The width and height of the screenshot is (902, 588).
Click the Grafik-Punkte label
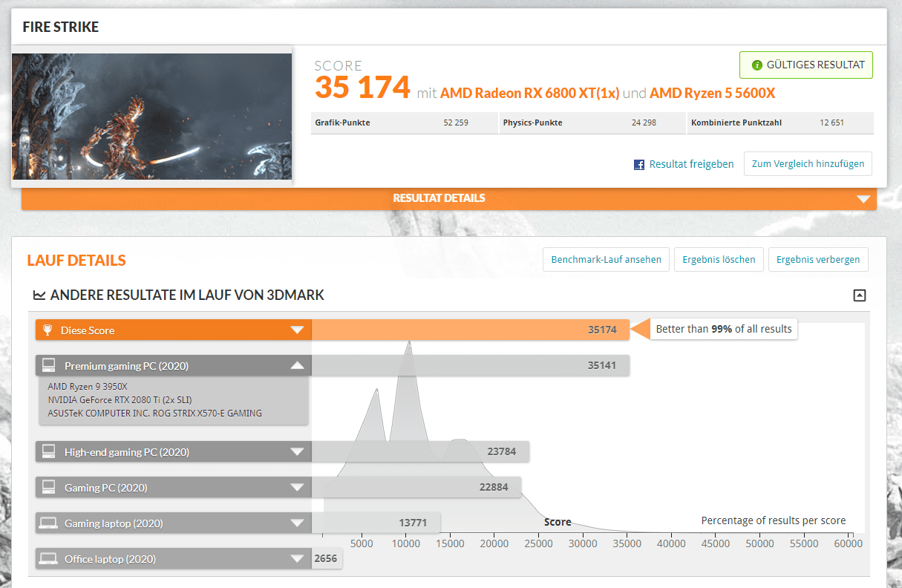[342, 122]
